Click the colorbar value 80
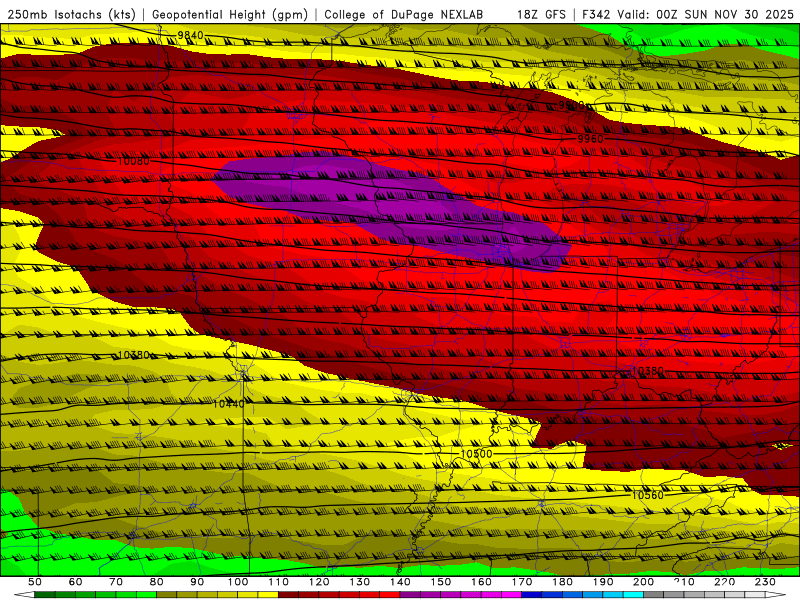This screenshot has height=600, width=800. click(156, 582)
